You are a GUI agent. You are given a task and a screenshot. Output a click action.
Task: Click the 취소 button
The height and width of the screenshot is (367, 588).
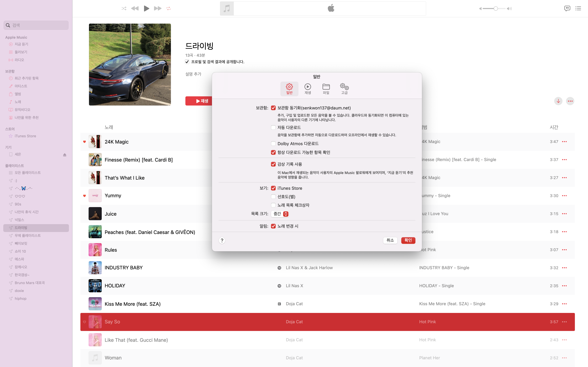pos(390,240)
